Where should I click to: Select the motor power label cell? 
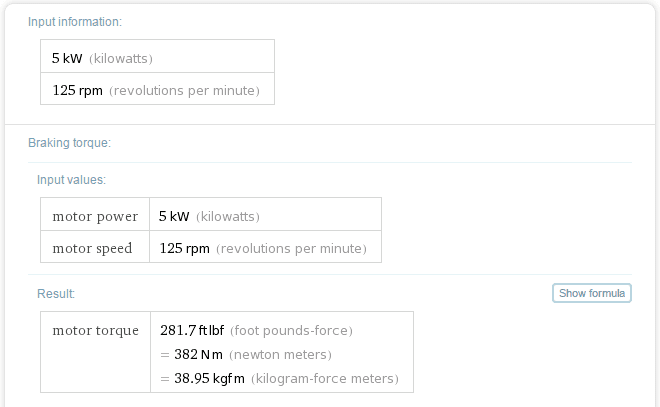tap(95, 214)
